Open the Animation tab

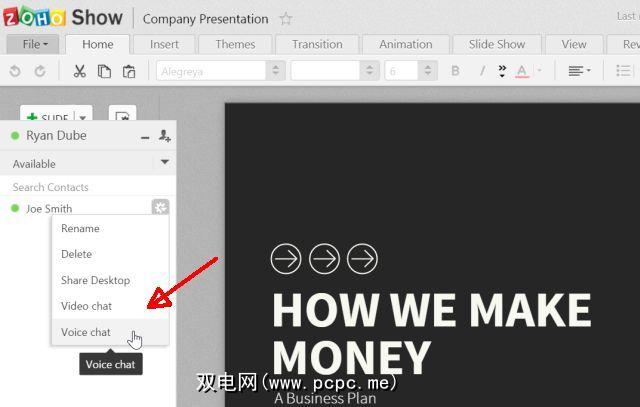point(406,44)
